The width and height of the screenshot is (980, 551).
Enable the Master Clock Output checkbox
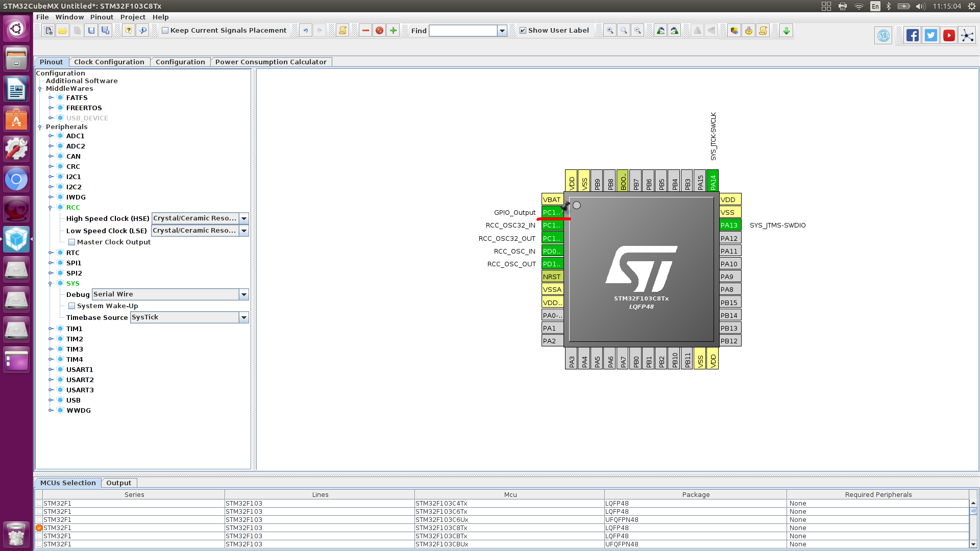[x=72, y=242]
